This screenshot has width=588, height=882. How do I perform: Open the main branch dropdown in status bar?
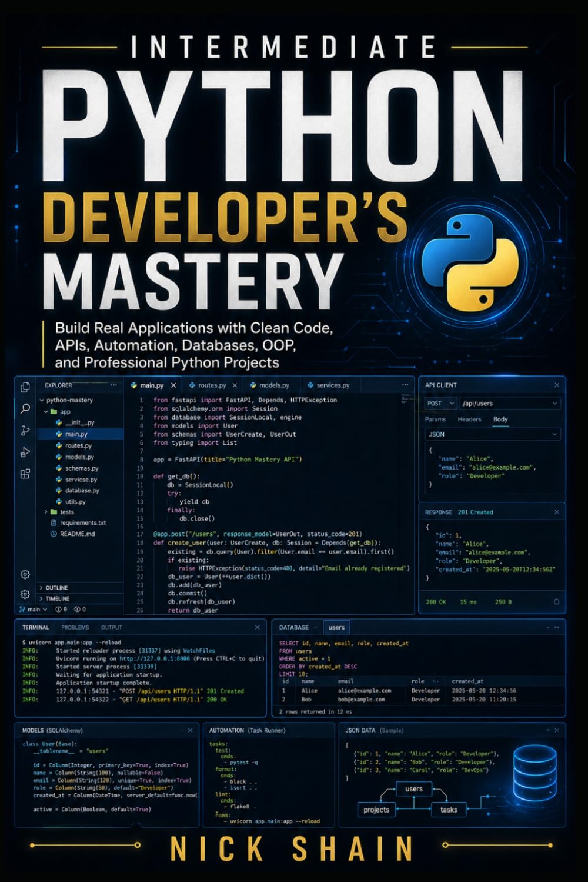tap(34, 610)
